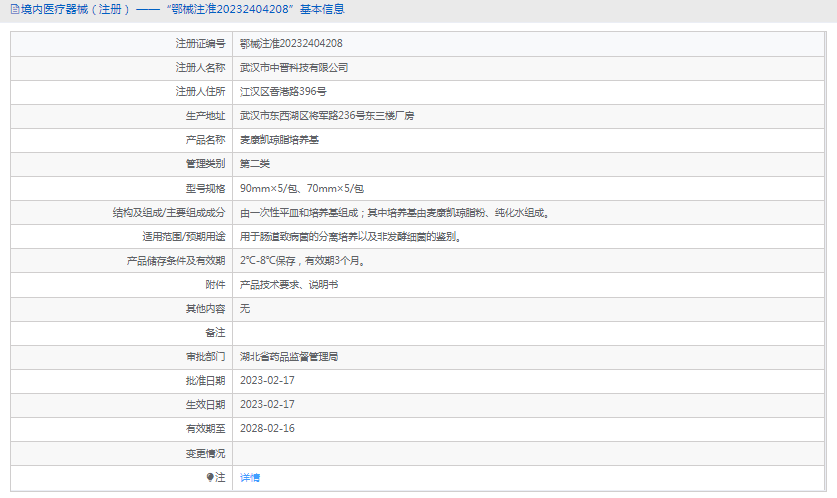Viewport: 837px width, 498px height.
Task: Click the 生效日期 label
Action: [205, 405]
